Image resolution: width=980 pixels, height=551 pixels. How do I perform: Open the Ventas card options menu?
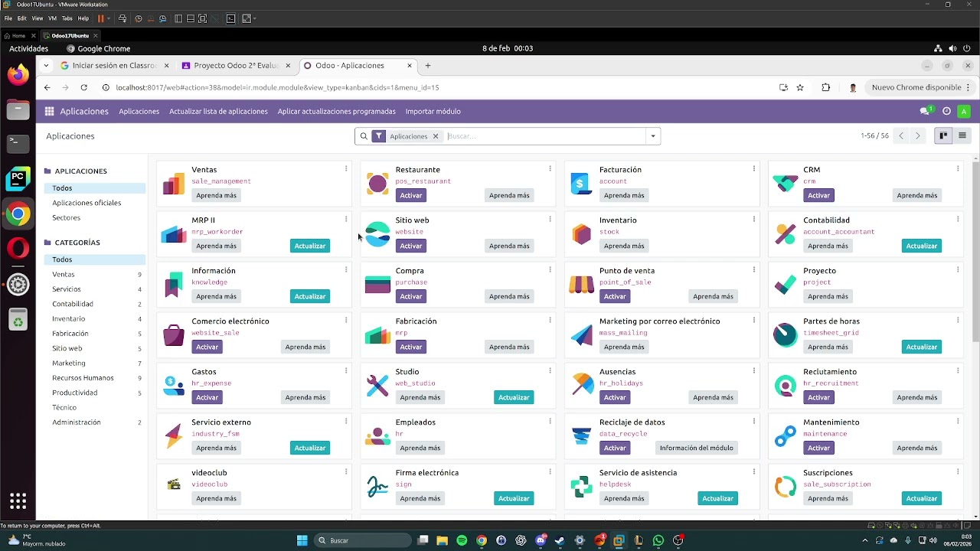[346, 168]
